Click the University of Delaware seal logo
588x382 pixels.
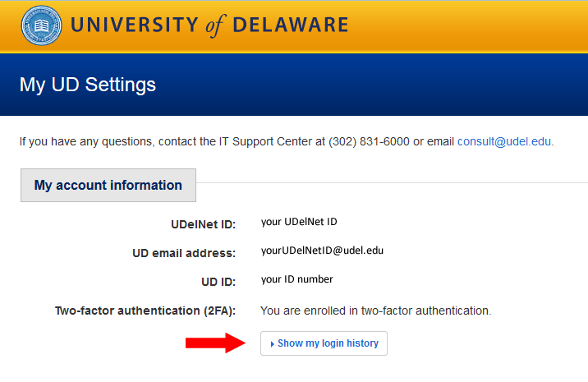[41, 25]
